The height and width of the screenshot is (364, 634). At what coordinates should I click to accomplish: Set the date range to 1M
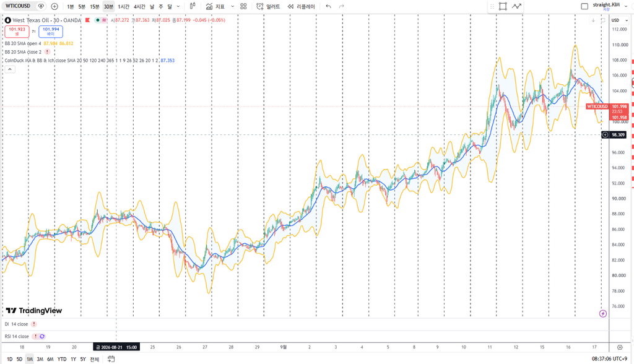point(30,359)
